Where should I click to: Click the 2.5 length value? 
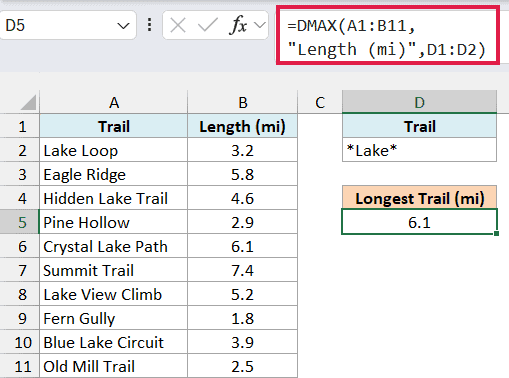tap(243, 366)
